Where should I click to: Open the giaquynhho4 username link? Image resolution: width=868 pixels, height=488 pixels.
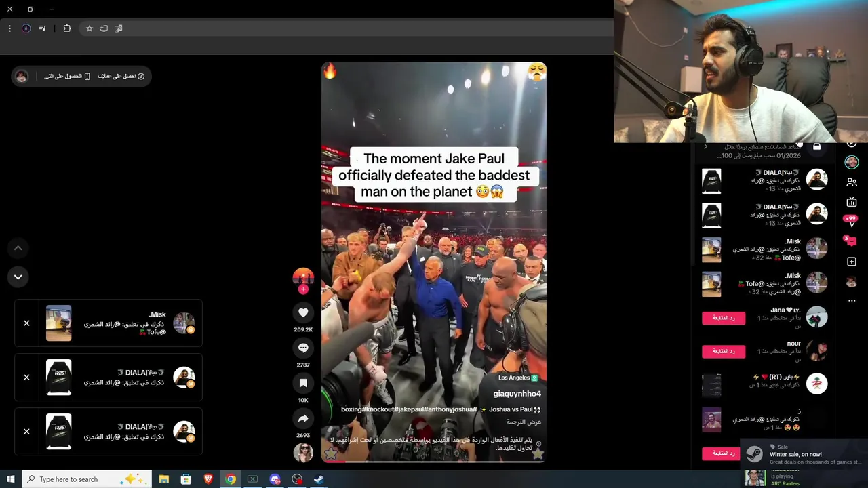coord(517,394)
